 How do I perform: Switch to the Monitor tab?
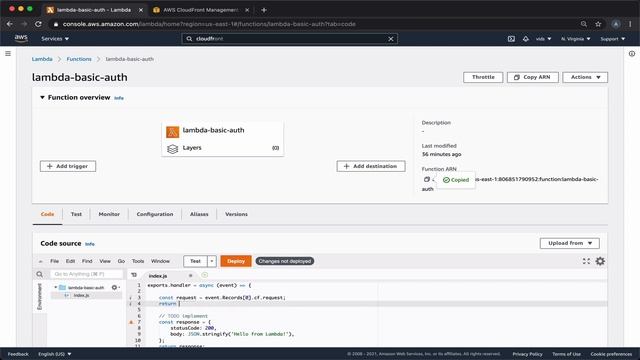109,214
